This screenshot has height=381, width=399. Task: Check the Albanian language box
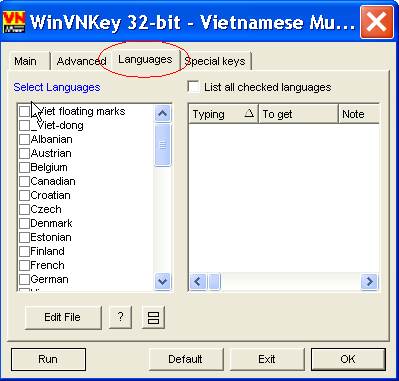click(x=24, y=139)
